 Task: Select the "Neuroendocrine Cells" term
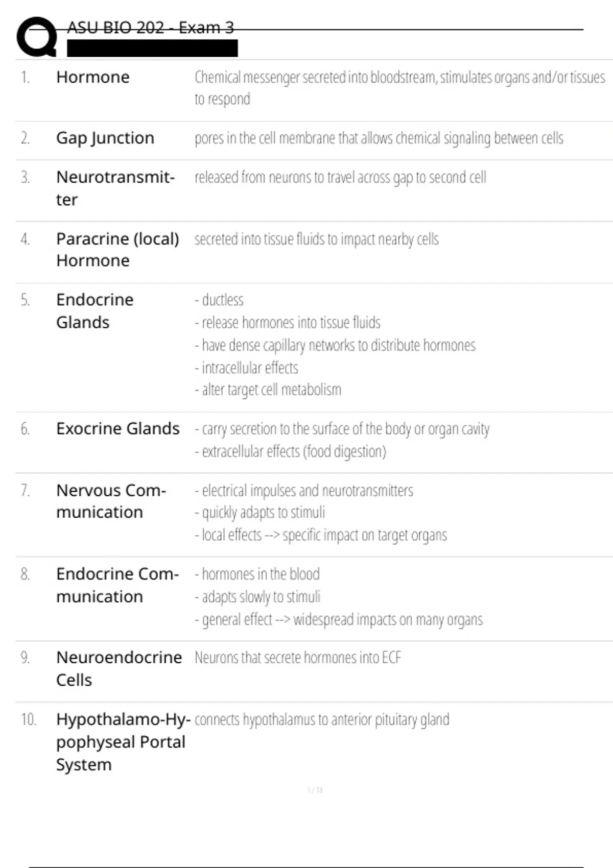click(119, 668)
